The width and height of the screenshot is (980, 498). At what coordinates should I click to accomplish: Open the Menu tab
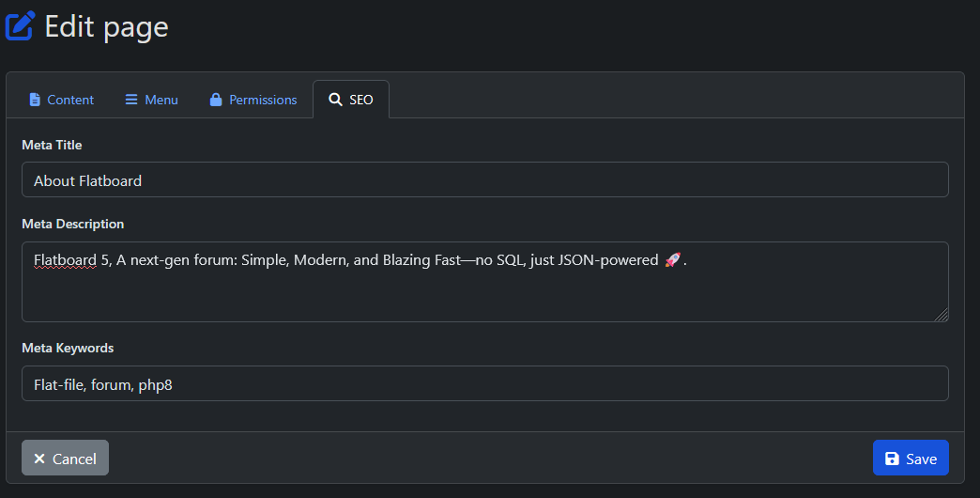[x=161, y=100]
